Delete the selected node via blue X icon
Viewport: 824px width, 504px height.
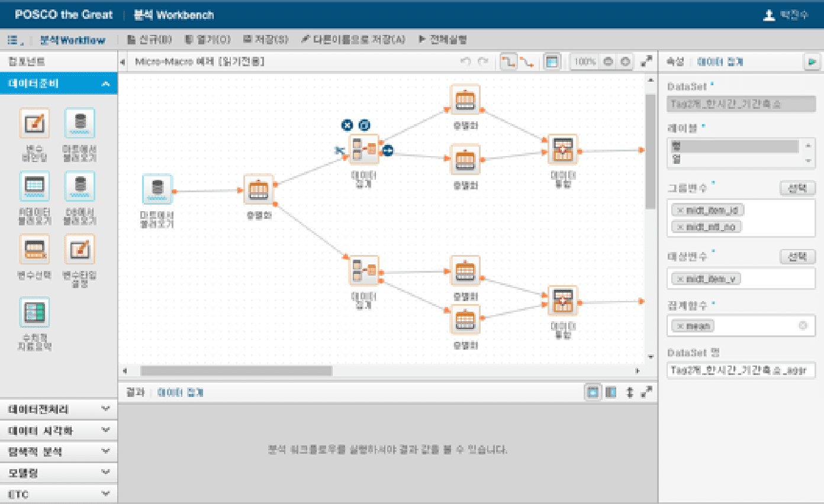click(x=347, y=125)
